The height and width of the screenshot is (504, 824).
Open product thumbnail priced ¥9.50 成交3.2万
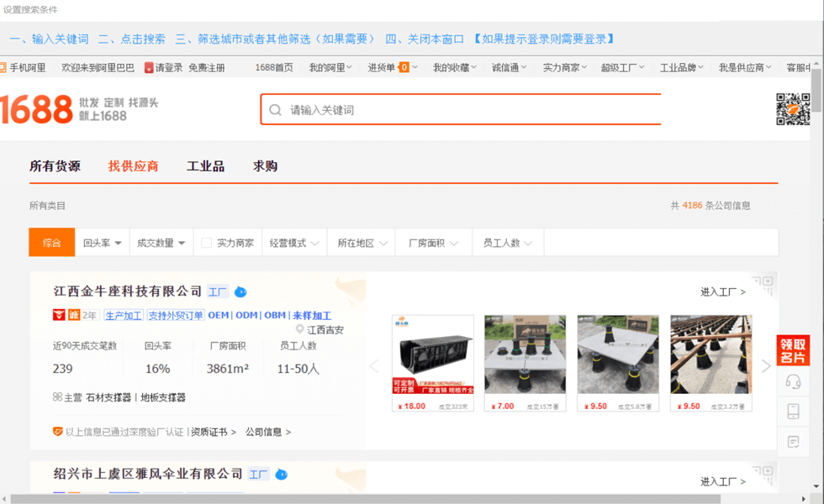click(x=711, y=363)
